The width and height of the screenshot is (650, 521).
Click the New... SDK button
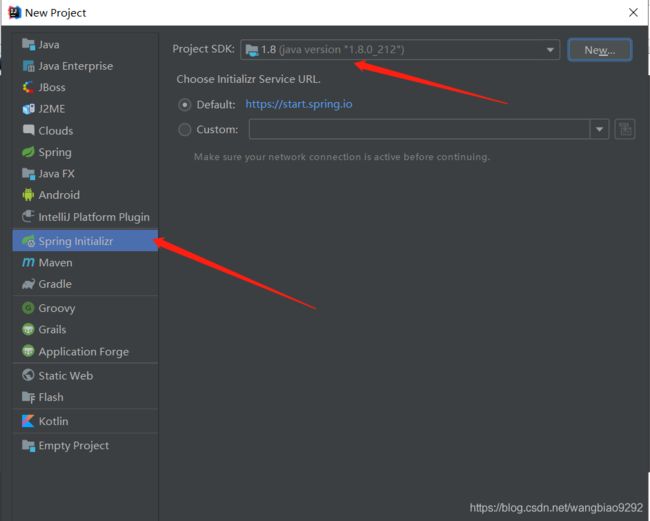click(600, 50)
